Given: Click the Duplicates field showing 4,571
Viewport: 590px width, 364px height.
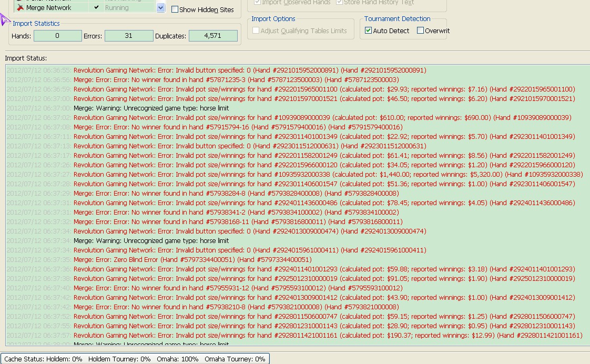Looking at the screenshot, I should click(x=213, y=36).
